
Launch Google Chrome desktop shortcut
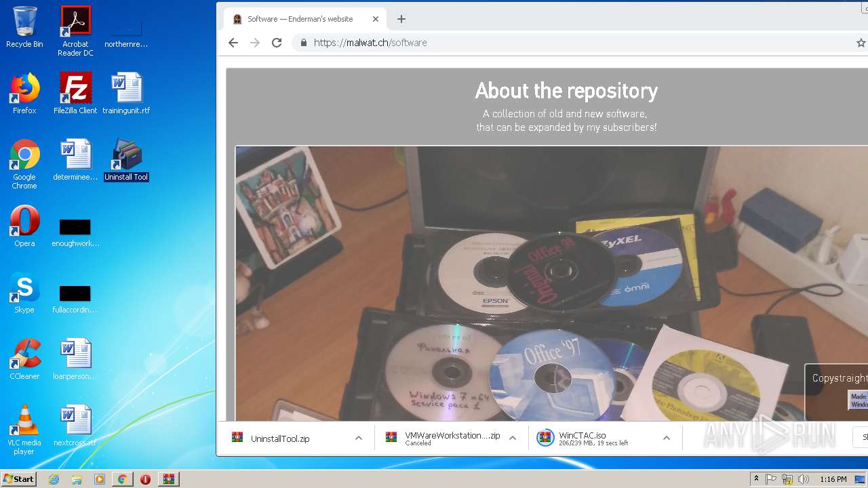(24, 164)
